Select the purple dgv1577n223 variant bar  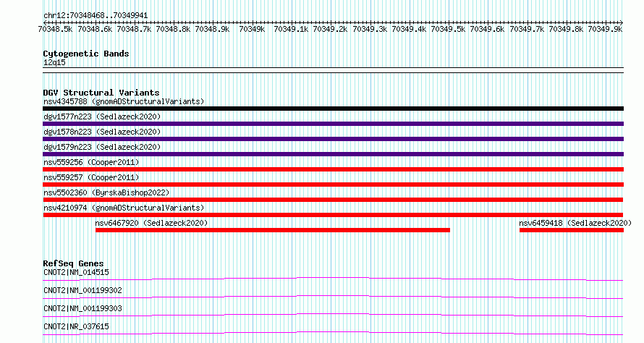click(x=333, y=124)
